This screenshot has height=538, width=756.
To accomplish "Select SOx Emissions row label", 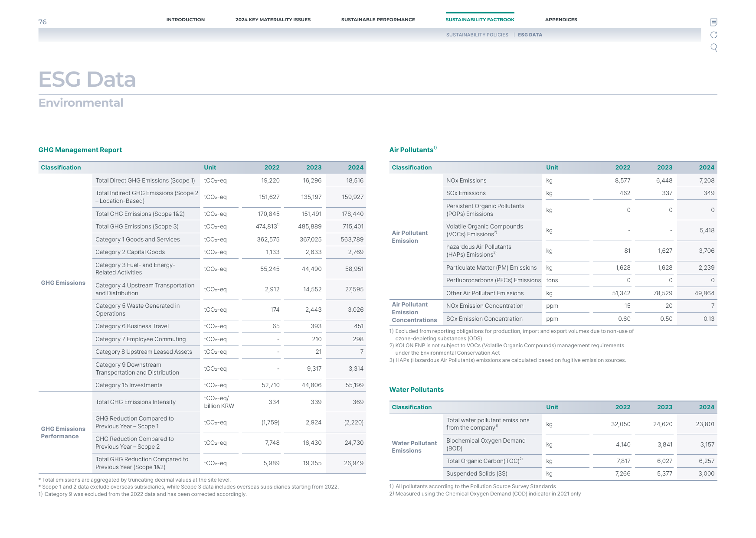I will coord(466,193).
